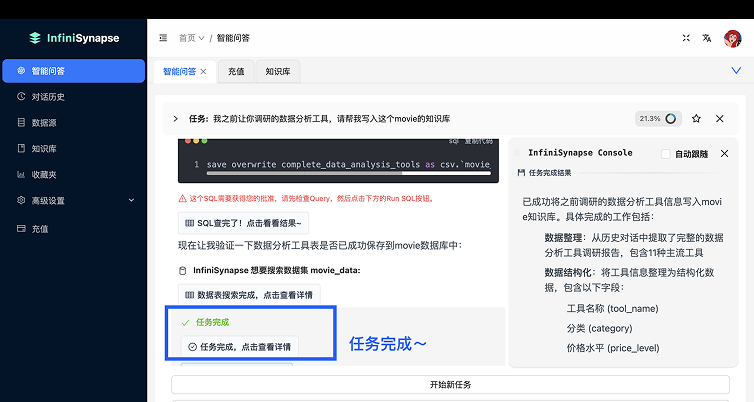Click 任务完成，点击查看详情 button
The image size is (754, 402).
point(240,347)
